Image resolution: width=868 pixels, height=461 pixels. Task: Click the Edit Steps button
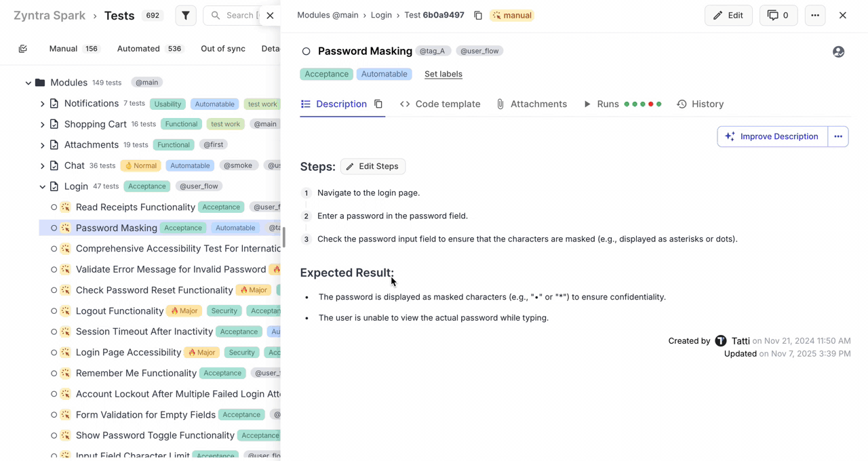pos(372,166)
